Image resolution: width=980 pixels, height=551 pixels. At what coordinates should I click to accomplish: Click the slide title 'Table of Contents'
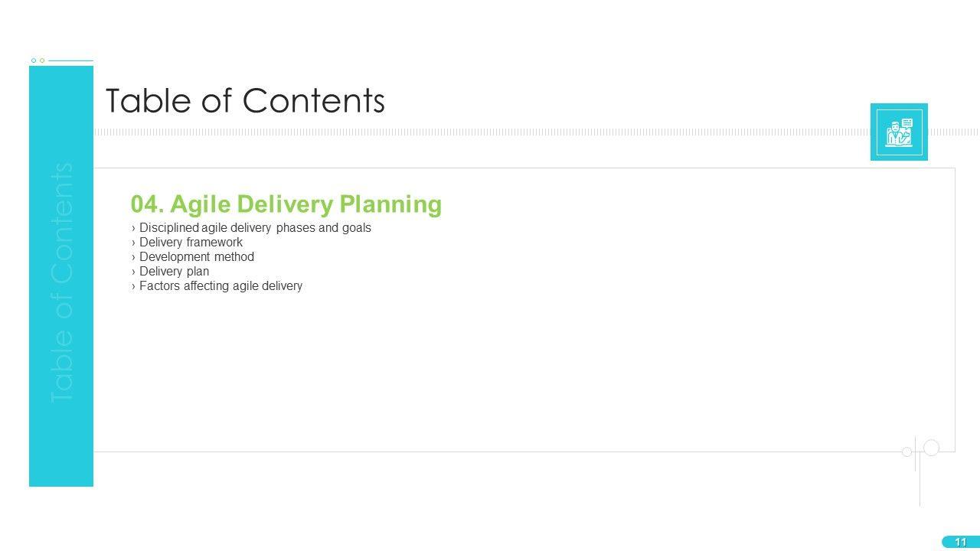[245, 100]
